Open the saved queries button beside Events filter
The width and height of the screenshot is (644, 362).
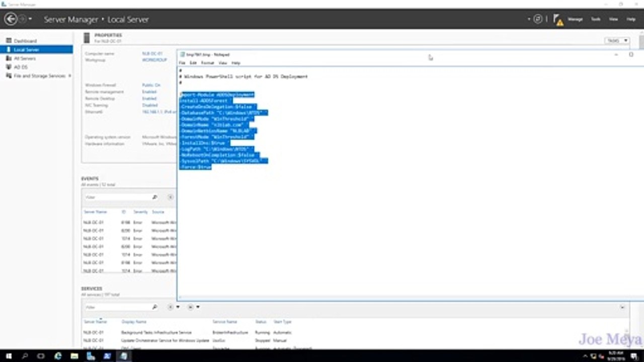171,197
